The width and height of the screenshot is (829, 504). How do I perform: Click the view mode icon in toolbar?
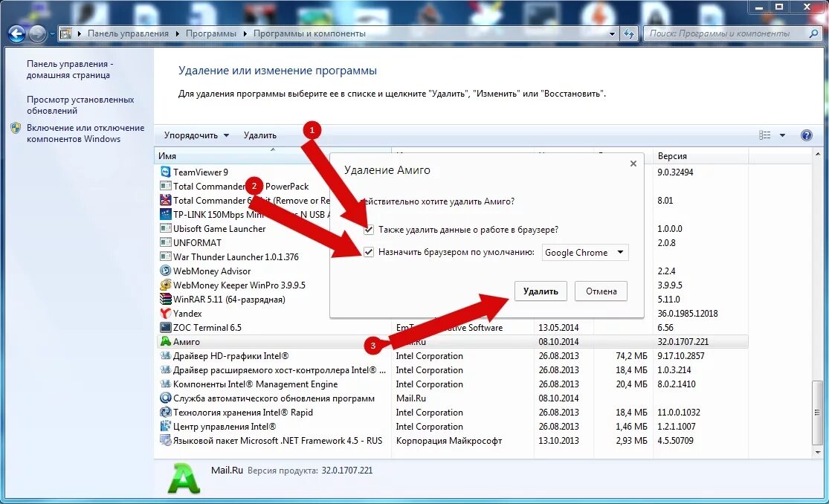click(764, 135)
